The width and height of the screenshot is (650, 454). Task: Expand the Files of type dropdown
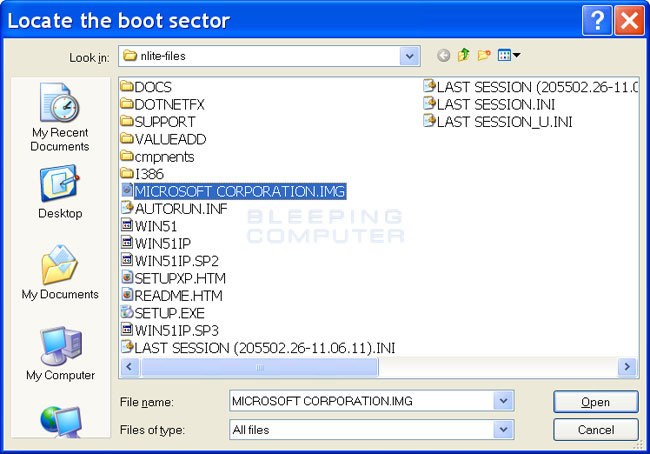504,429
